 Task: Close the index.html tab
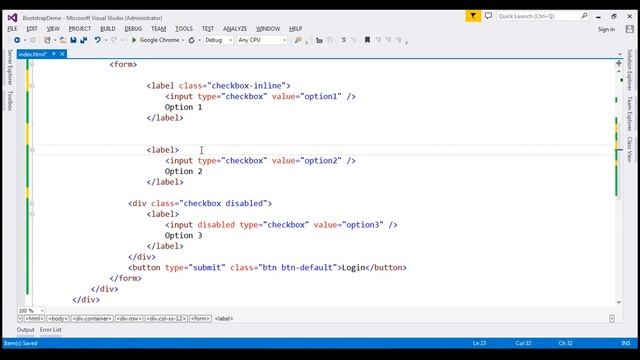(x=62, y=54)
